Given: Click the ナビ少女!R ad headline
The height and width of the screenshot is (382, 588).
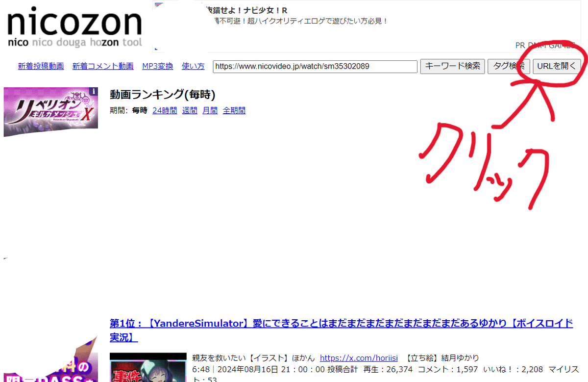Looking at the screenshot, I should [247, 10].
